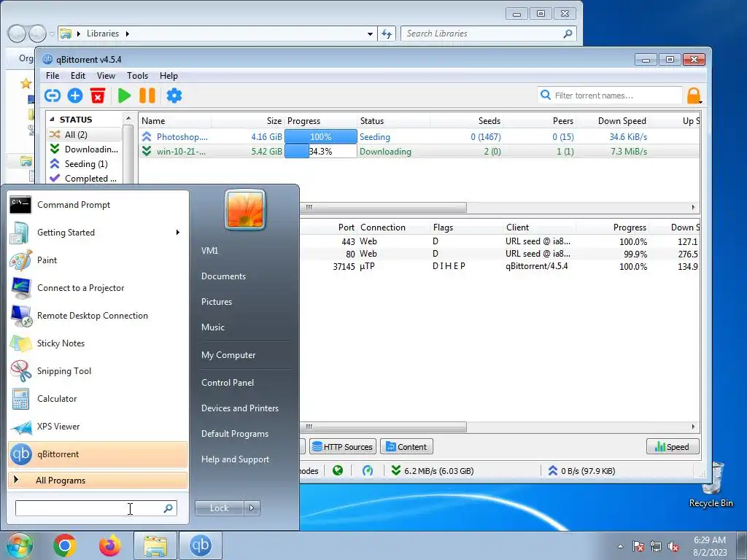
Task: Click the Filter torrent names field
Action: click(611, 96)
